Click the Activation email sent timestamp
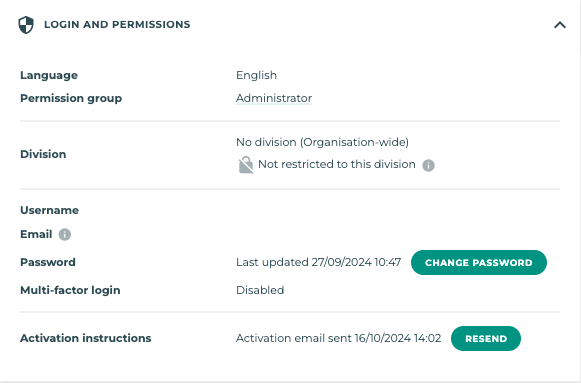The image size is (581, 383). [x=339, y=338]
